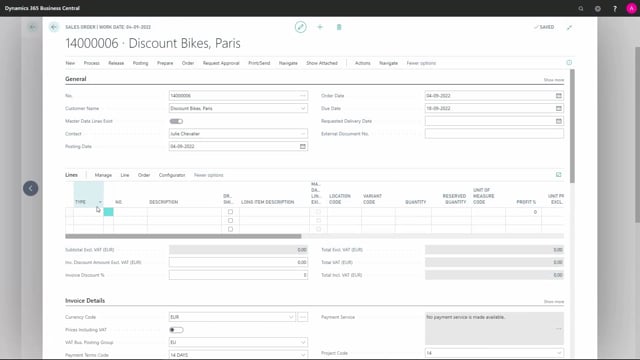Click the Quantity column header
This screenshot has width=640, height=360.
click(416, 202)
